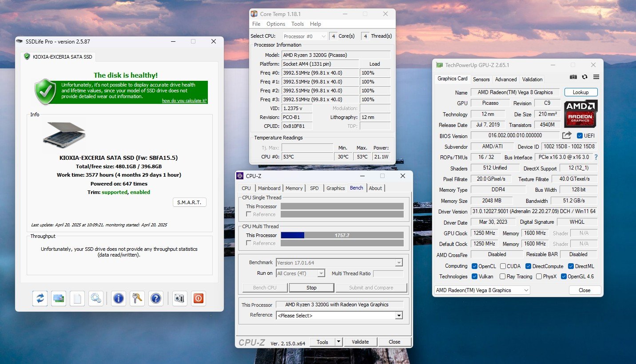Click the BIOS share arrow icon in GPU-Z
The height and width of the screenshot is (364, 636).
click(x=567, y=135)
